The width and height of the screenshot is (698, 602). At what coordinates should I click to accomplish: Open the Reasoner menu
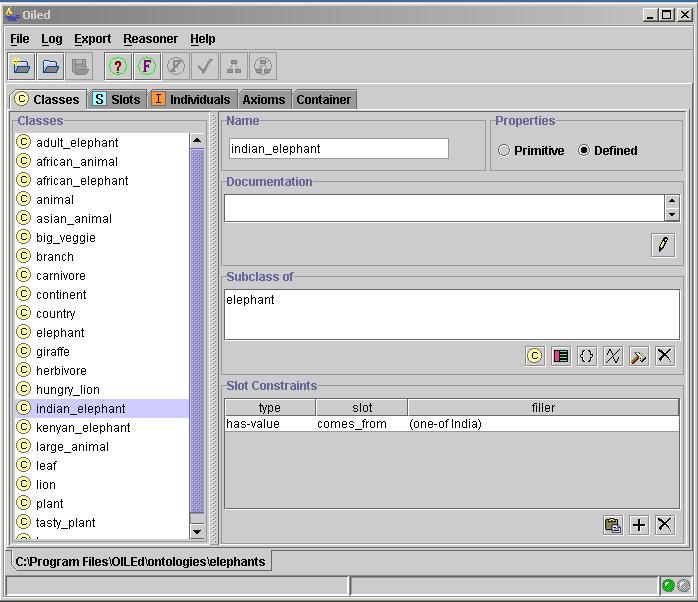pos(150,39)
